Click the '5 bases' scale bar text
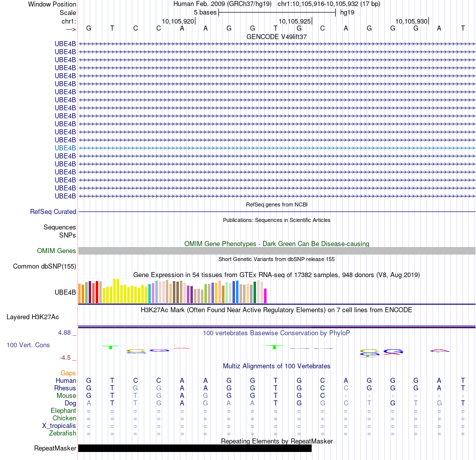Screen dimensions: 476x460 [x=205, y=13]
